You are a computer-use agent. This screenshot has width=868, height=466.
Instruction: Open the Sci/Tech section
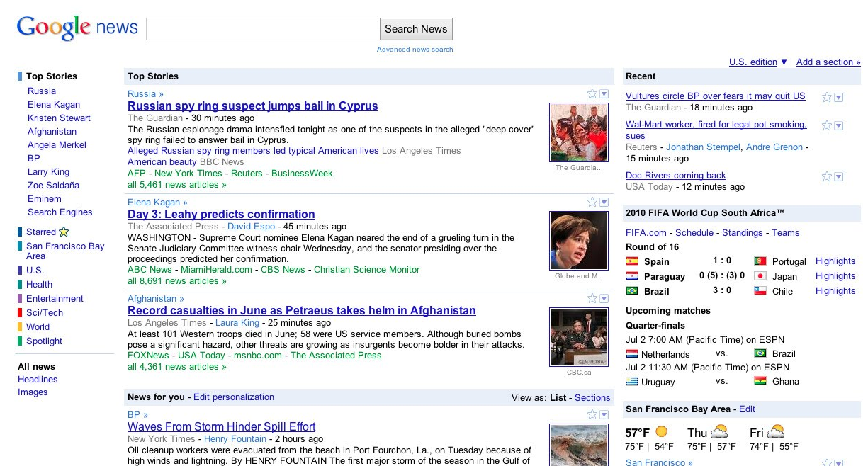point(44,313)
